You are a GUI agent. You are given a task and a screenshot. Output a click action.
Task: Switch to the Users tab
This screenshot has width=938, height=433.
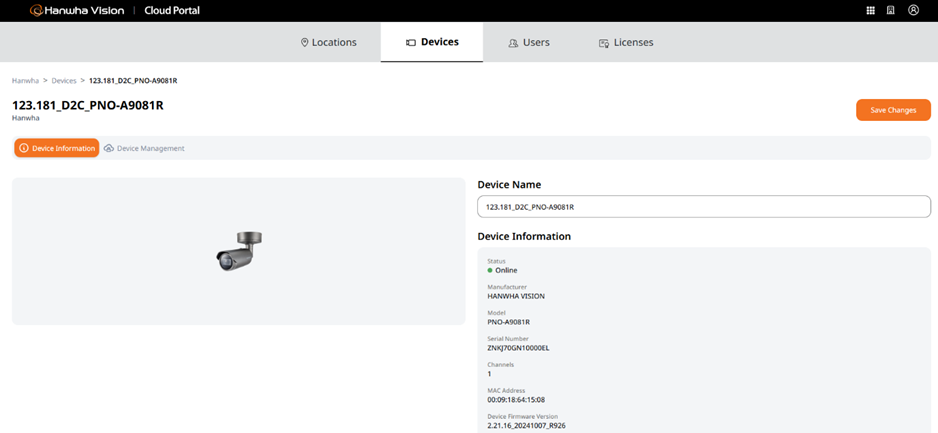(x=529, y=42)
